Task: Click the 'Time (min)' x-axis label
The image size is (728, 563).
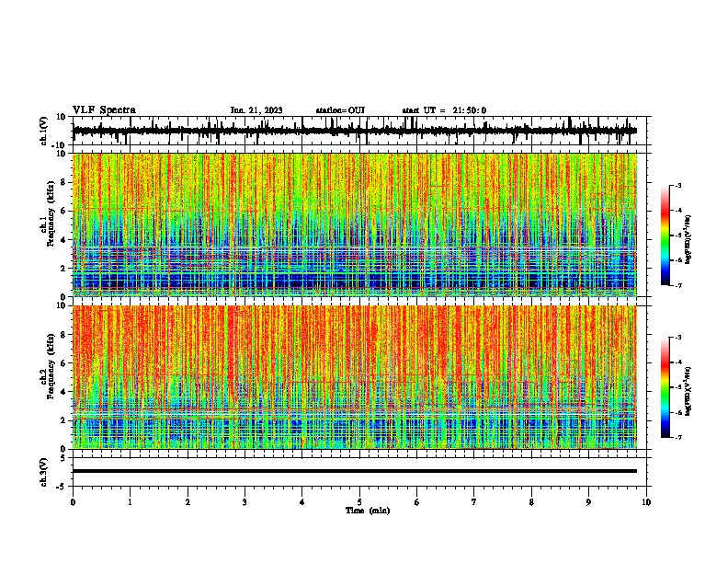Action: (368, 511)
